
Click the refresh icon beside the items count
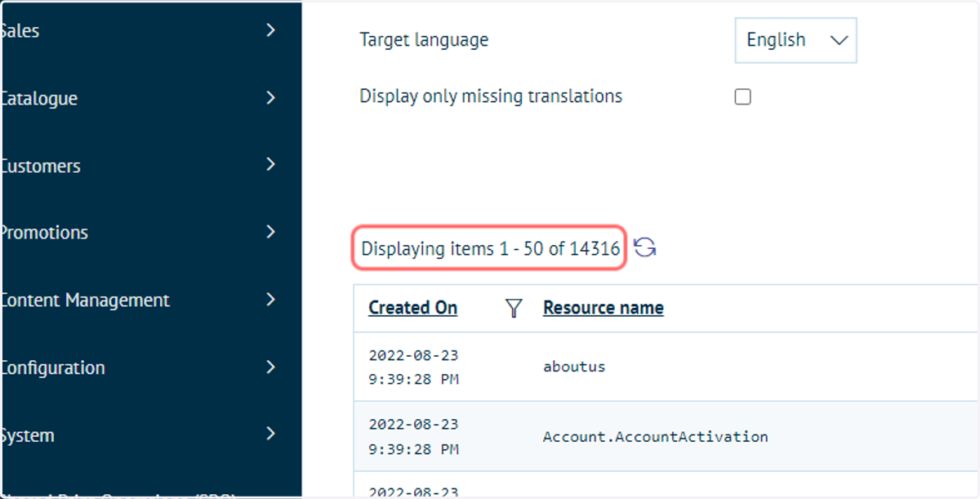645,247
